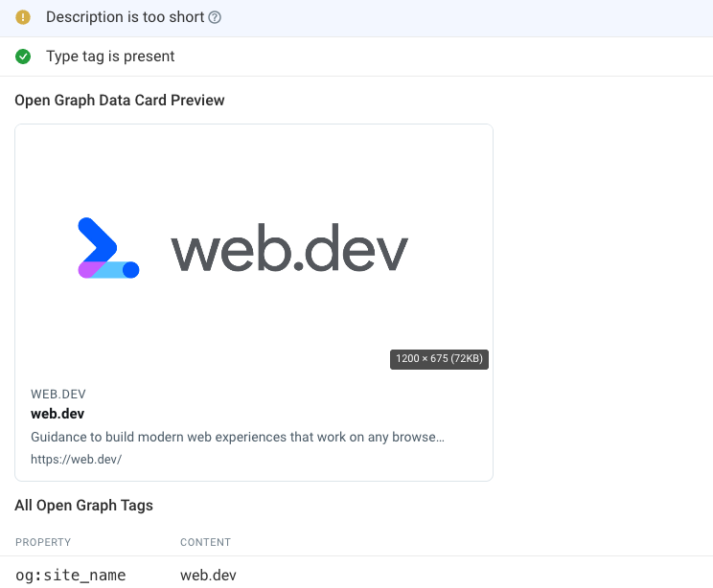Select the 'Description is too short' row text
The height and width of the screenshot is (588, 713).
point(125,17)
